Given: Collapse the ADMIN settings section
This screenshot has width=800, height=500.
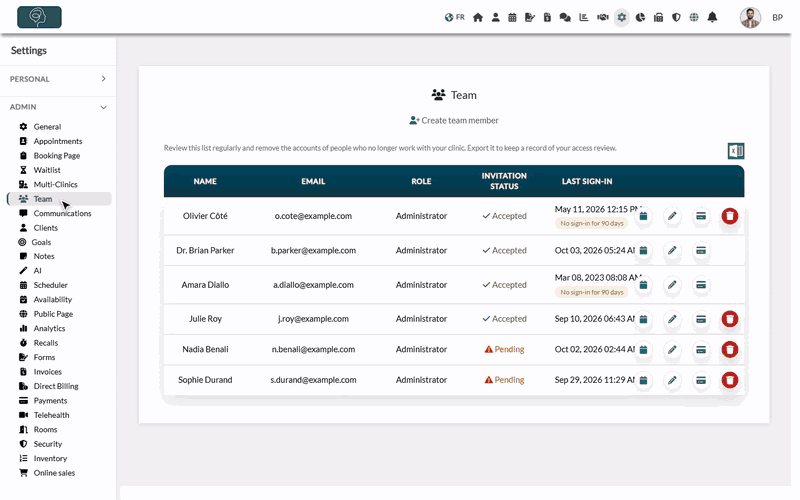Looking at the screenshot, I should (x=58, y=107).
